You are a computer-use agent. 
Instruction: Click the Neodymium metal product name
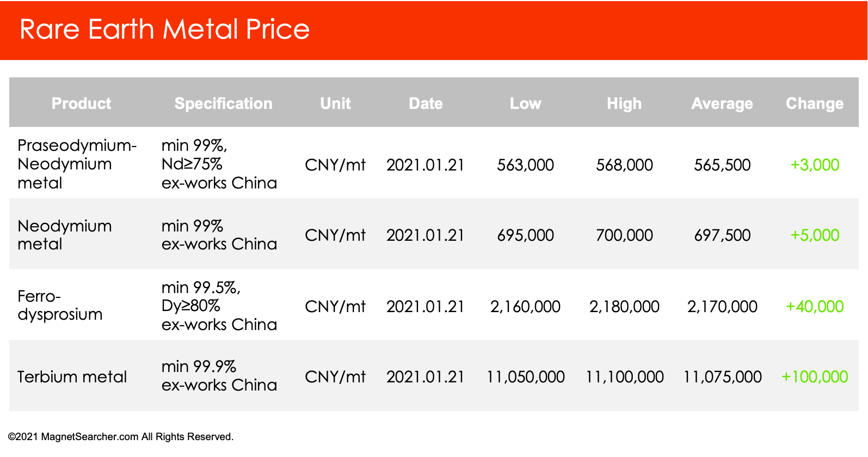point(65,235)
